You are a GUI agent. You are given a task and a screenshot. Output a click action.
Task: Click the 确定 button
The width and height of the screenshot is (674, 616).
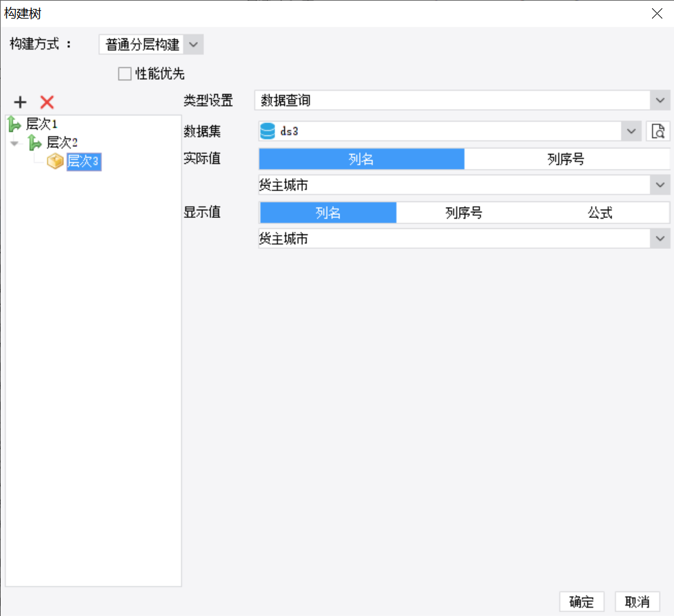pos(581,602)
